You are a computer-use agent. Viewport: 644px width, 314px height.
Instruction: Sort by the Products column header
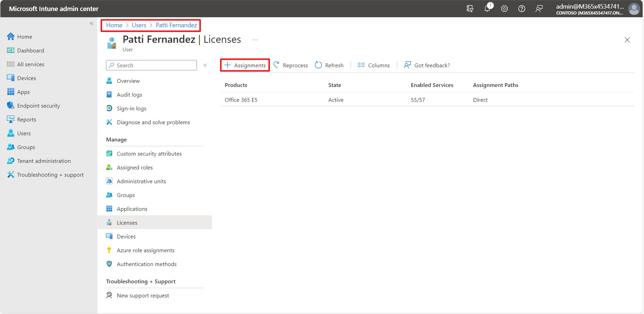pos(236,85)
